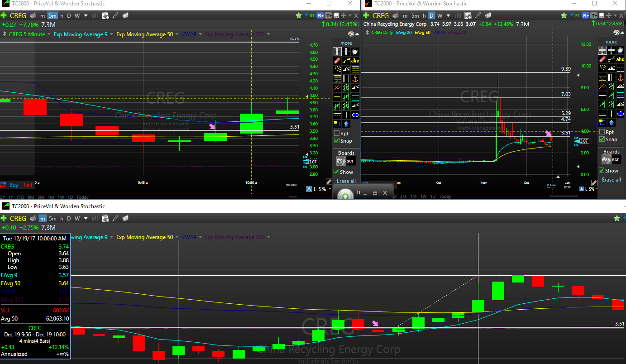This screenshot has width=626, height=364.
Task: Select the W time frame in the daily window
Action: coord(440,15)
